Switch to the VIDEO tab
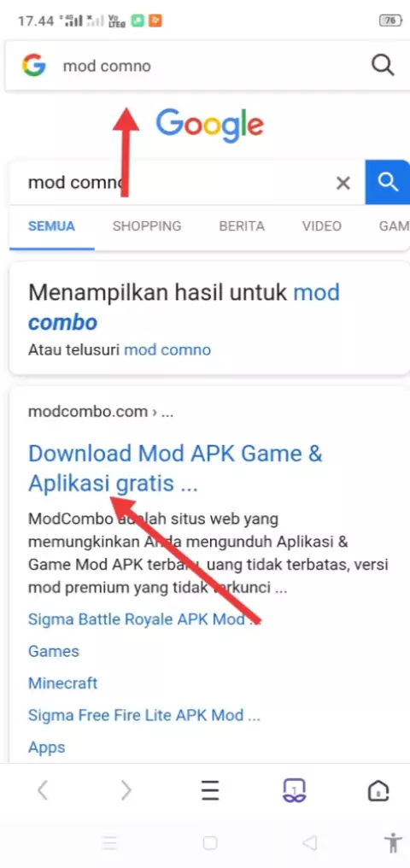410x868 pixels. [x=321, y=226]
